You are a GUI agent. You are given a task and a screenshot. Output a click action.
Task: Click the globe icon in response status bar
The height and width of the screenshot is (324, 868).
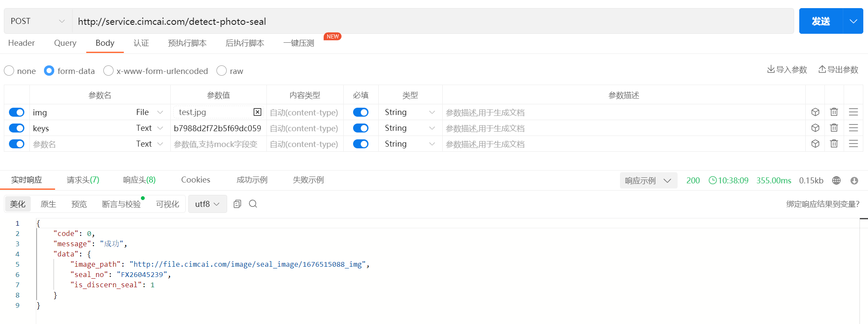point(836,180)
